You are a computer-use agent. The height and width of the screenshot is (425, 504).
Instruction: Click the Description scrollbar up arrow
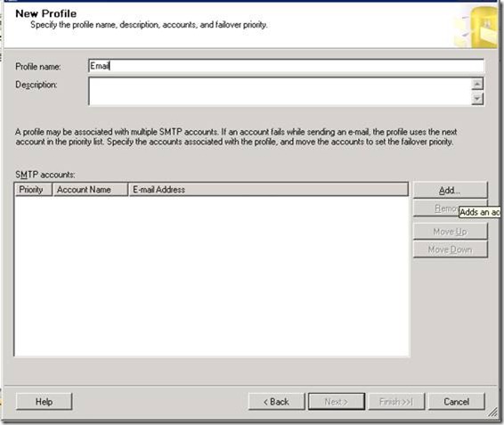pyautogui.click(x=477, y=84)
